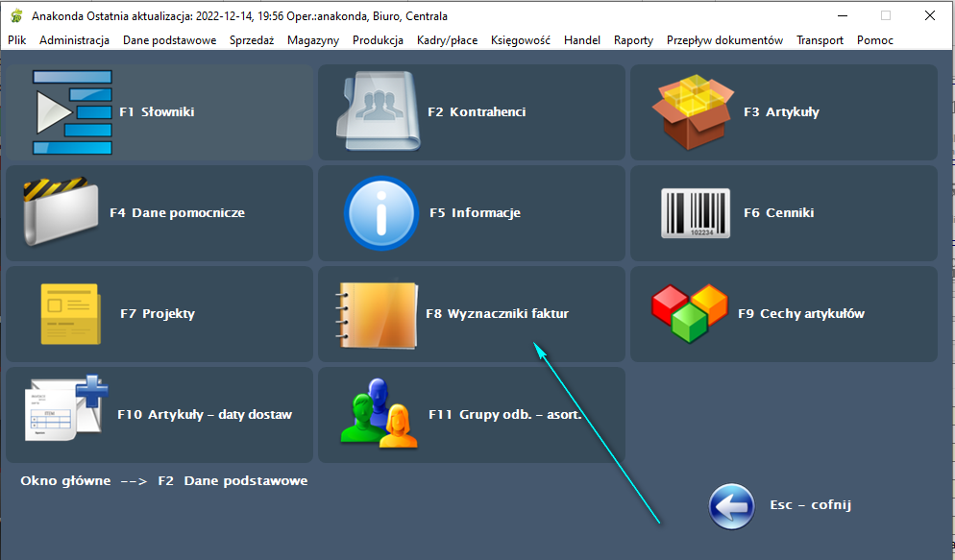The width and height of the screenshot is (955, 560).
Task: Open the Plik menu
Action: click(x=17, y=40)
